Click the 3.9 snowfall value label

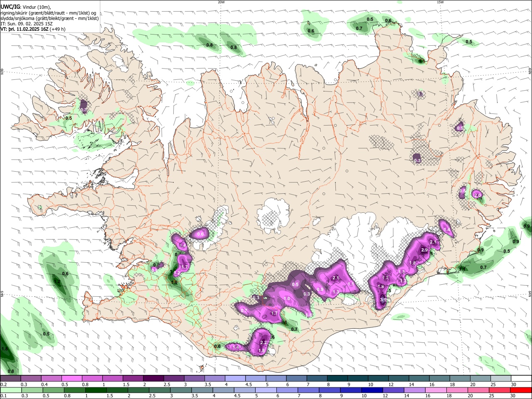pyautogui.click(x=384, y=300)
